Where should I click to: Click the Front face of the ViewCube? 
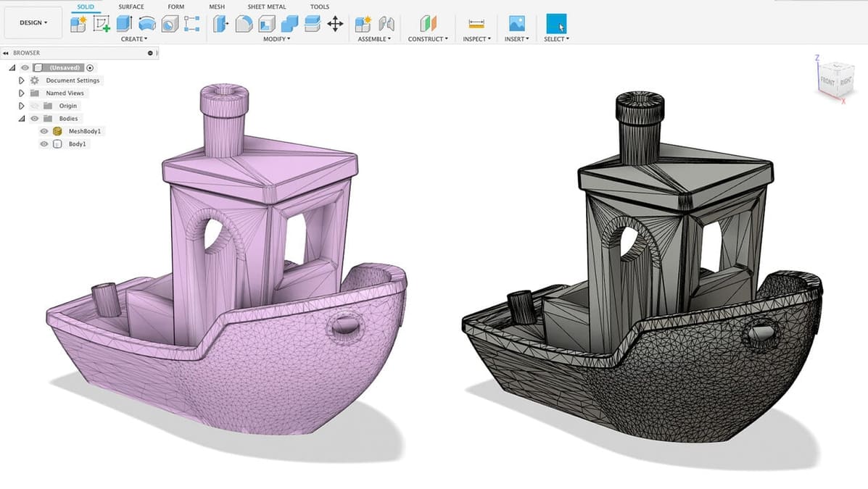tap(827, 81)
